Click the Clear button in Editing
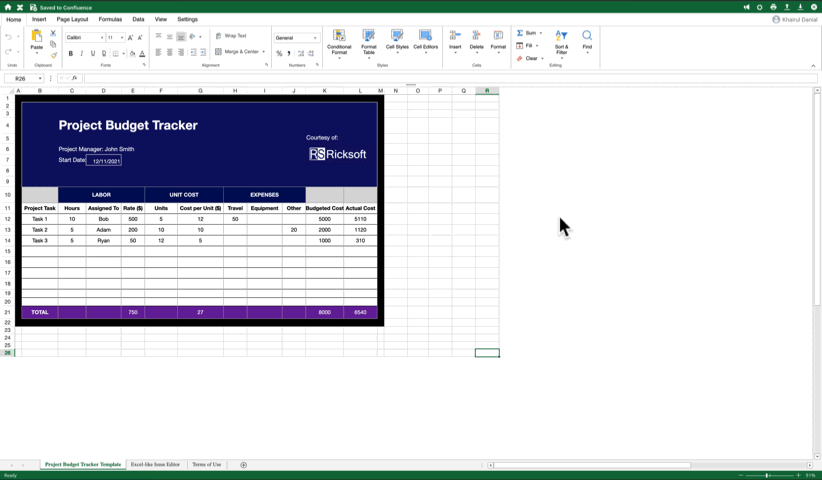This screenshot has height=480, width=822. click(x=529, y=58)
